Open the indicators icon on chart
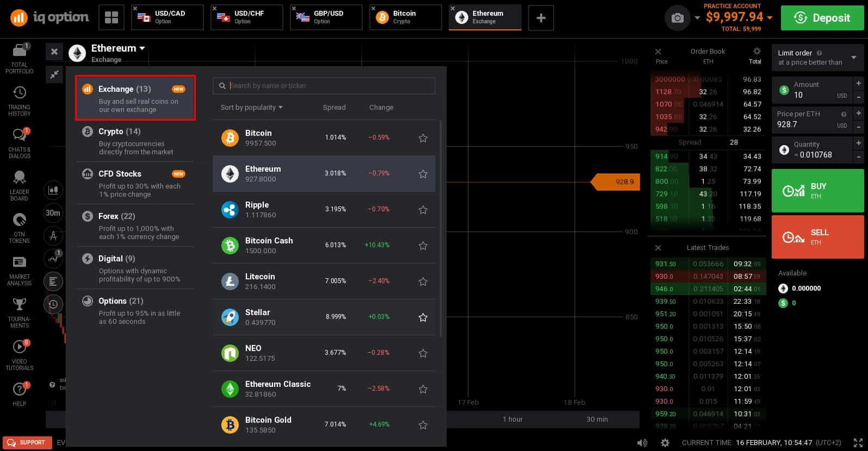This screenshot has width=868, height=451. pos(53,259)
